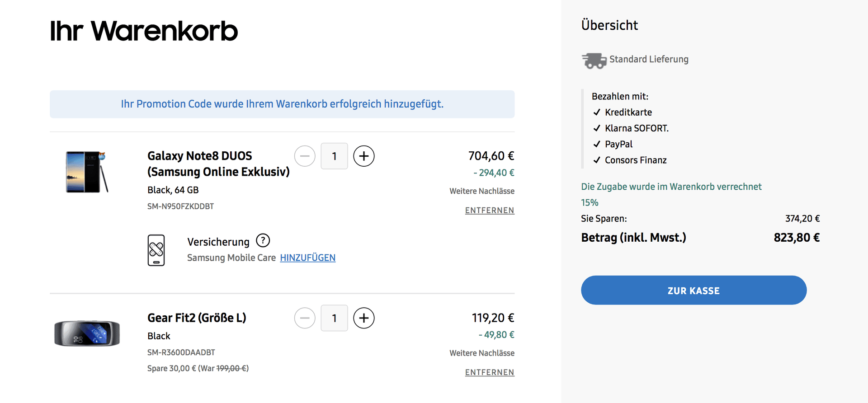Decrease Gear Fit2 quantity with minus icon
The width and height of the screenshot is (868, 403).
click(305, 318)
